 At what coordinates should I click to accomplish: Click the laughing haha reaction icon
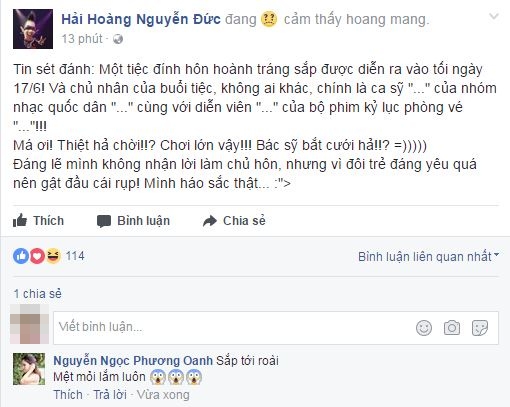53,256
